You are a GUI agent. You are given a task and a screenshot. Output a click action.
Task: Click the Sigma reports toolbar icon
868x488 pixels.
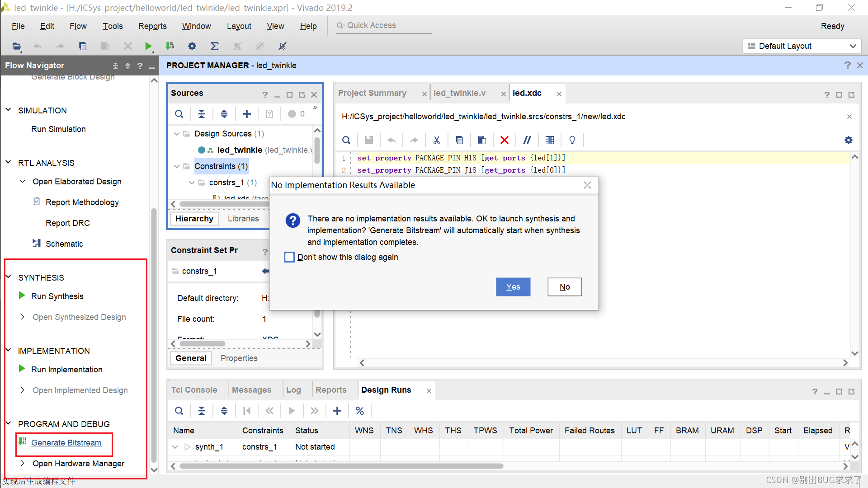[x=215, y=46]
